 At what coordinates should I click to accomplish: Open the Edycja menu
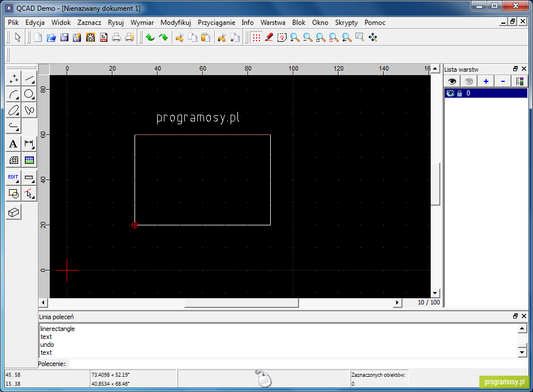[x=35, y=23]
